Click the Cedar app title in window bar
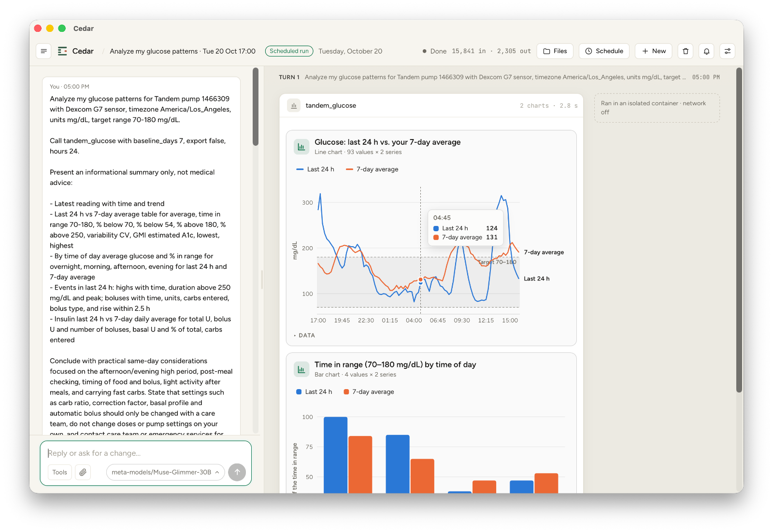Screen dimensions: 773x532 click(84, 28)
